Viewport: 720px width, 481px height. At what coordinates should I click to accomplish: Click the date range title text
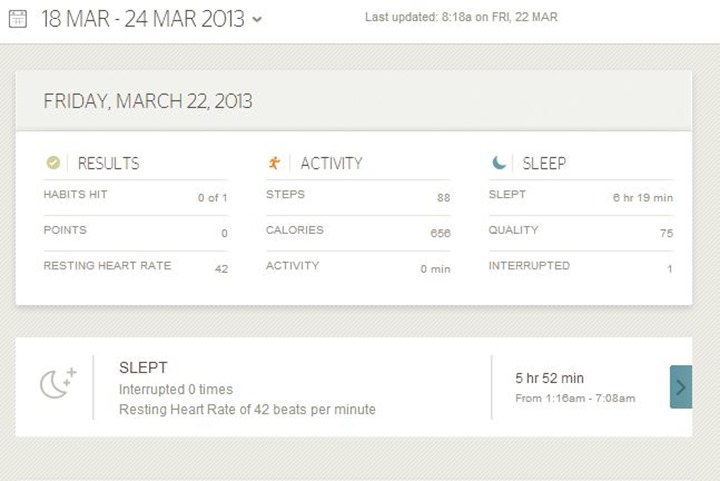point(143,19)
